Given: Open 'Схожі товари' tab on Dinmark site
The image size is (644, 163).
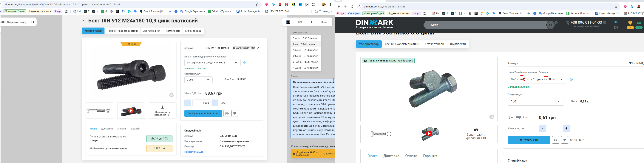Looking at the screenshot, I should pyautogui.click(x=435, y=44).
